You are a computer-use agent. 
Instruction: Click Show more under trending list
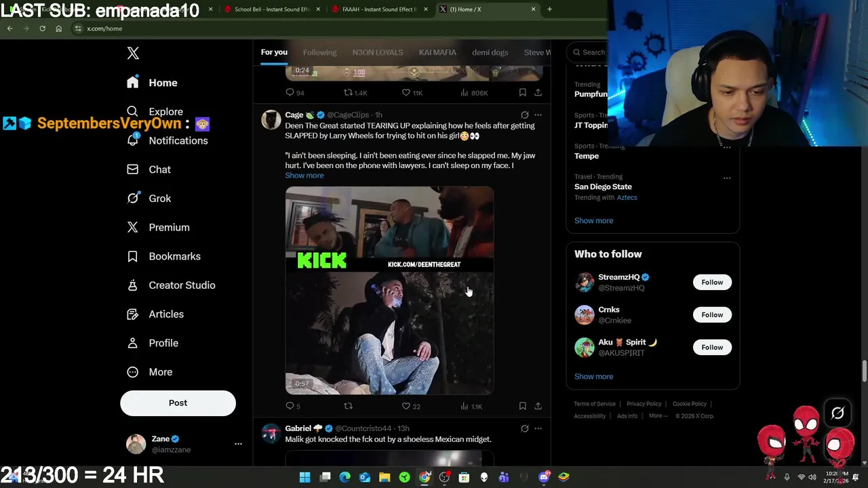pos(593,221)
